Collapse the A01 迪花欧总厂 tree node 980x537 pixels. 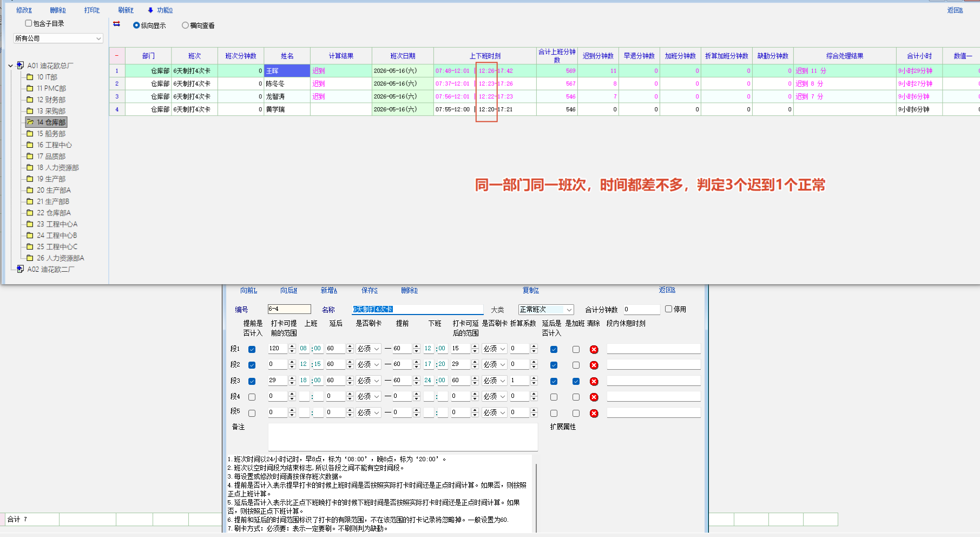coord(10,66)
